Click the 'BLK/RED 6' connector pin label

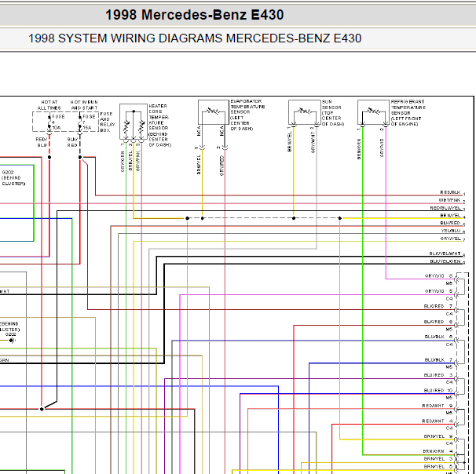[438, 322]
